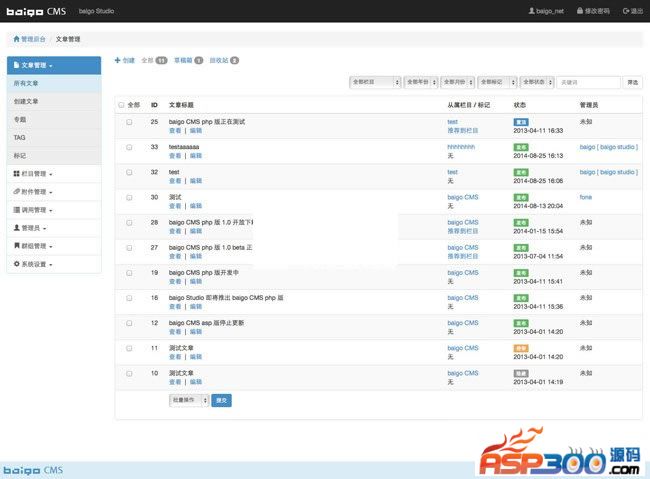Click the blue 提交 submit button
The image size is (650, 479).
click(221, 400)
